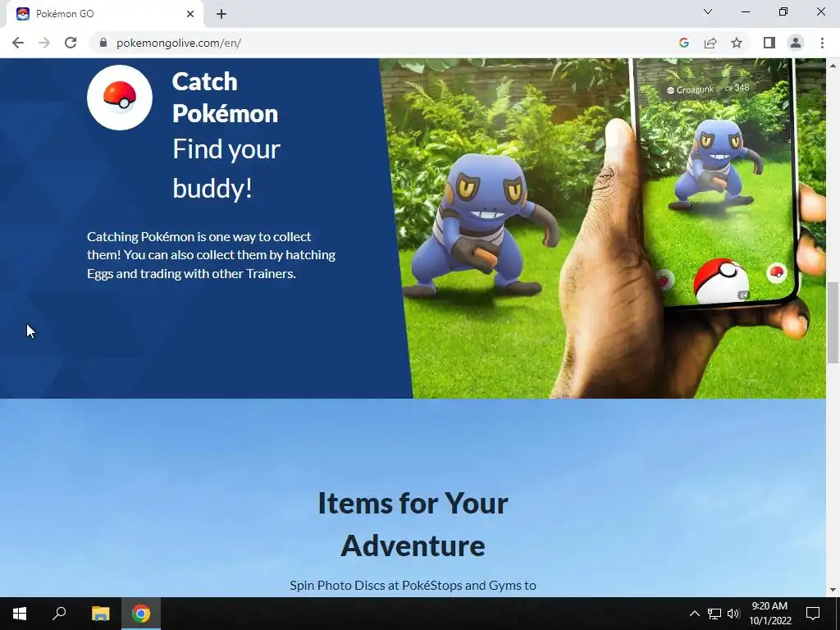Click the scrollbar down arrow
The image size is (840, 630).
coord(833,590)
